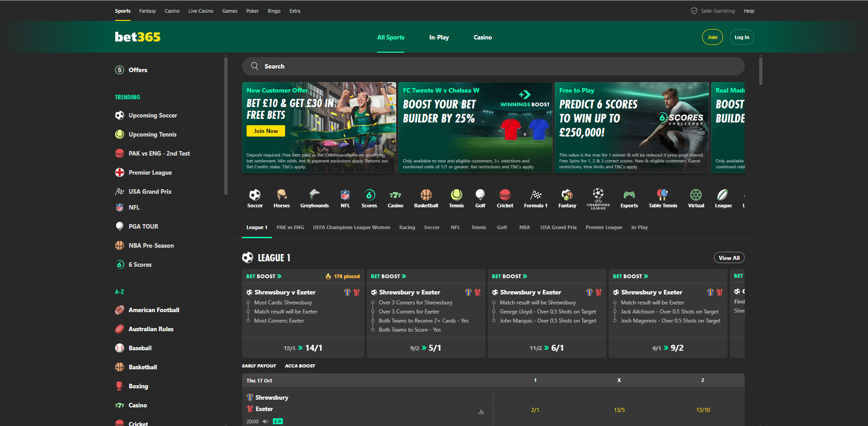Open the All Sports header tab
Image resolution: width=868 pixels, height=426 pixels.
point(391,37)
